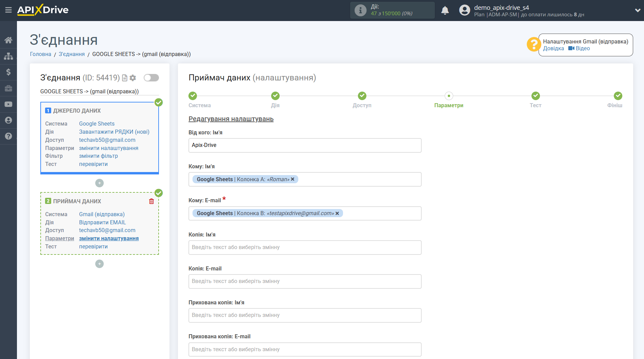
Task: Add a block after the data source
Action: click(99, 183)
